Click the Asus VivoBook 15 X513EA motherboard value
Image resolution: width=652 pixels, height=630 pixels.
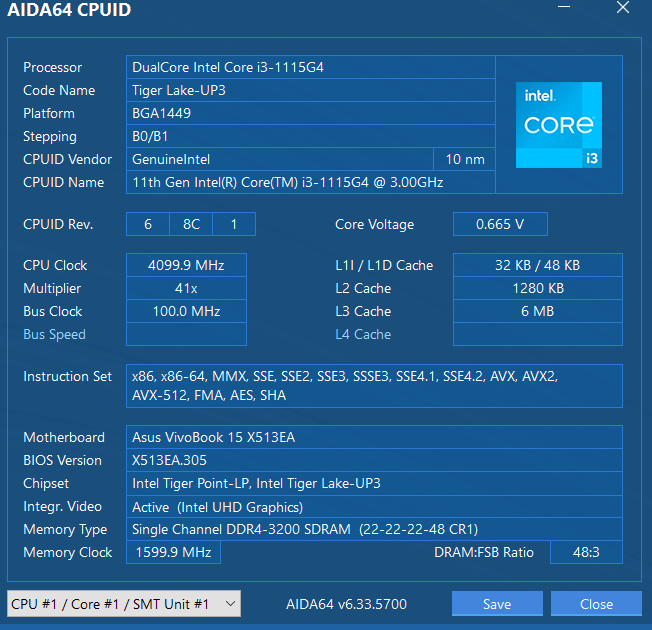[374, 437]
